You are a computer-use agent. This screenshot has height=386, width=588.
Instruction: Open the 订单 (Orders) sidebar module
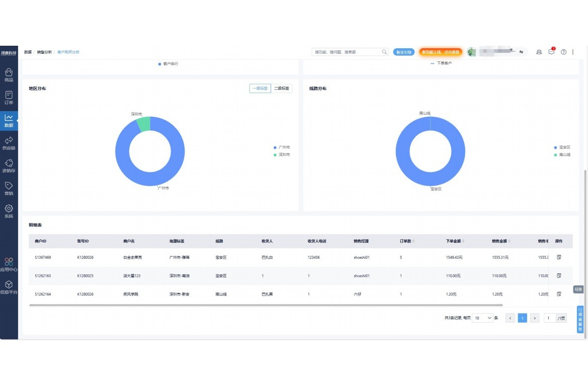(x=9, y=98)
